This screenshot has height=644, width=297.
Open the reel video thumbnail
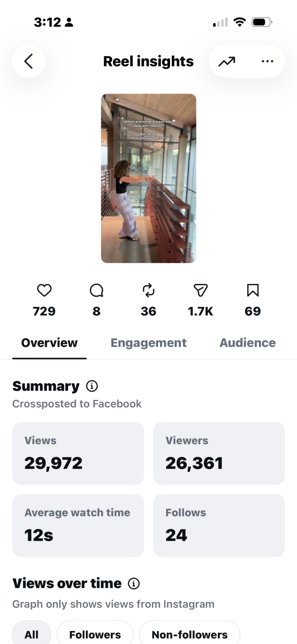point(148,178)
